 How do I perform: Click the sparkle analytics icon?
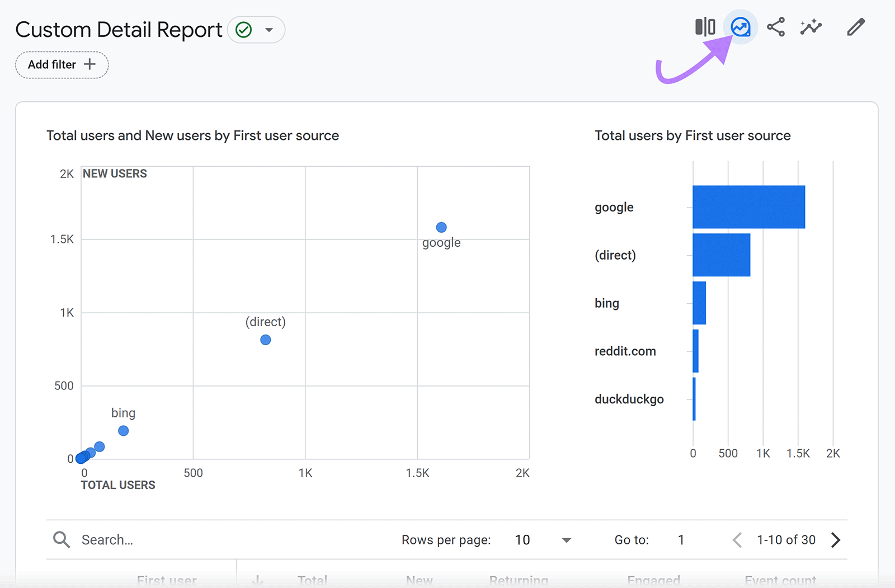(x=811, y=26)
